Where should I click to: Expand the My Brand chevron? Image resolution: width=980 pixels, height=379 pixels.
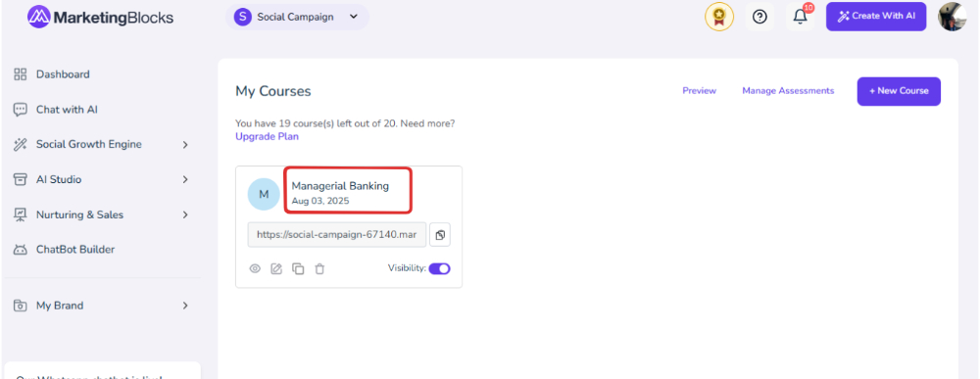click(x=185, y=306)
